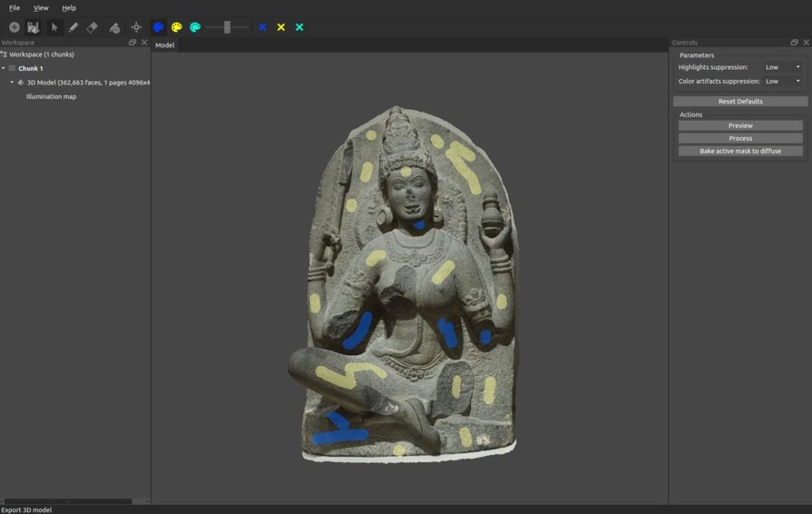The width and height of the screenshot is (812, 514).
Task: Open Highlights suppression dropdown
Action: pos(783,67)
